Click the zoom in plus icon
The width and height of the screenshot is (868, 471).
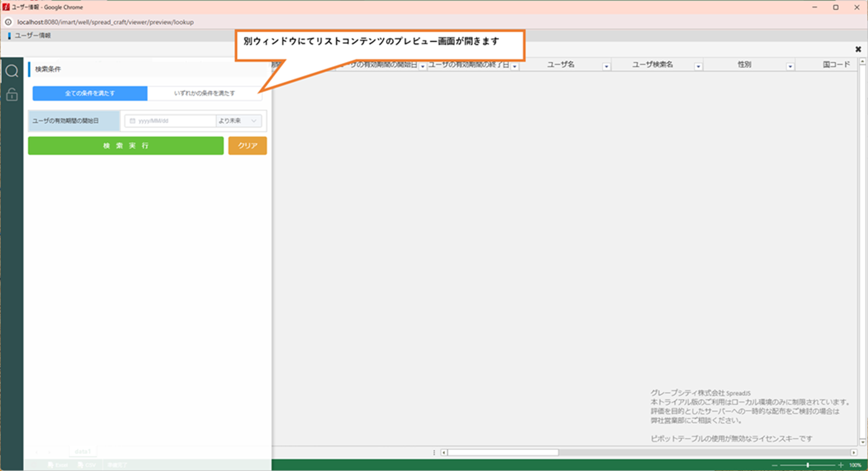(x=841, y=465)
